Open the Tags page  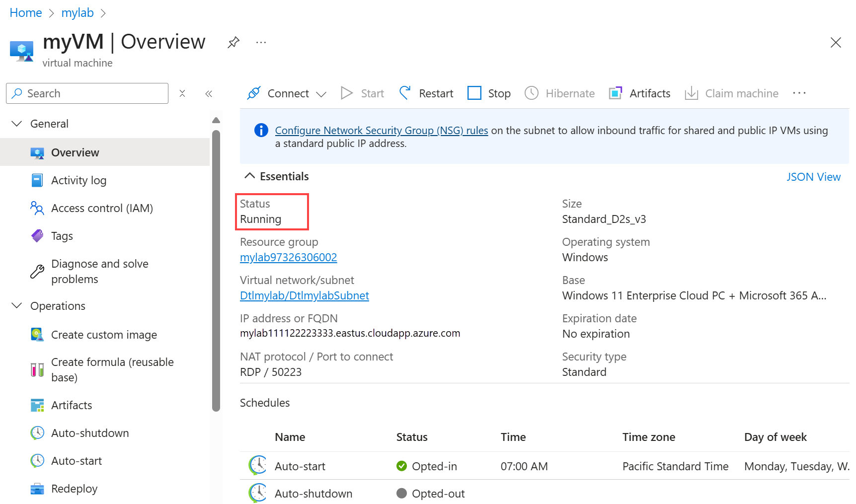[62, 236]
